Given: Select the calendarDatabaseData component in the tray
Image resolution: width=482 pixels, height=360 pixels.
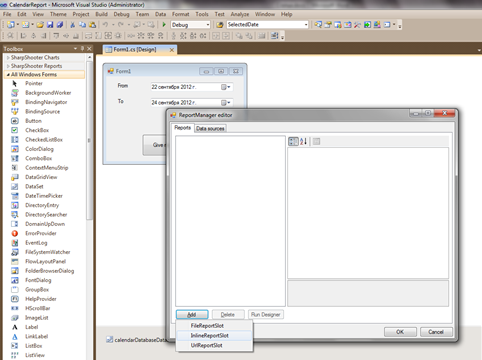Looking at the screenshot, I should click(x=136, y=340).
